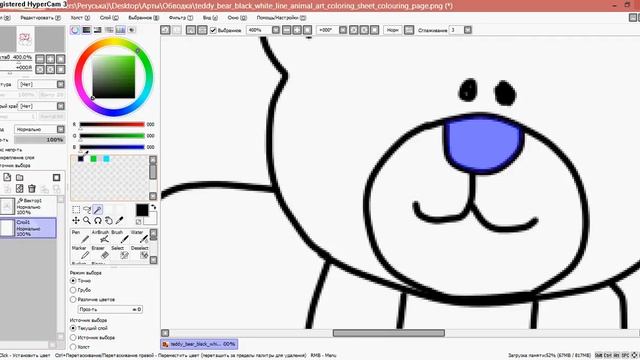Select the rotate view tool

click(x=98, y=220)
